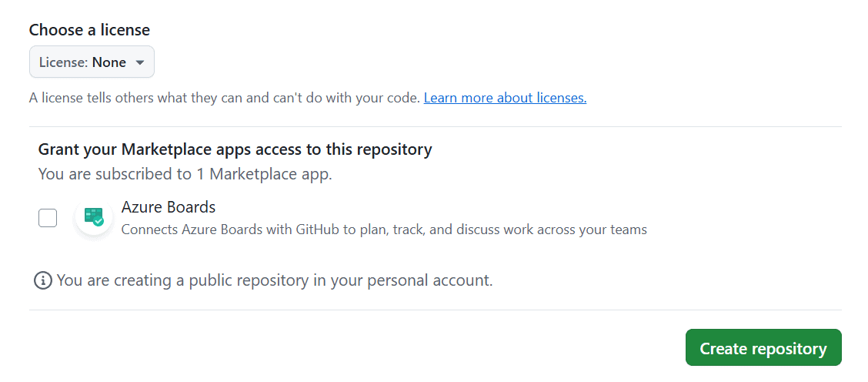Click the license explanation sentence
This screenshot has height=382, width=868.
click(x=225, y=98)
